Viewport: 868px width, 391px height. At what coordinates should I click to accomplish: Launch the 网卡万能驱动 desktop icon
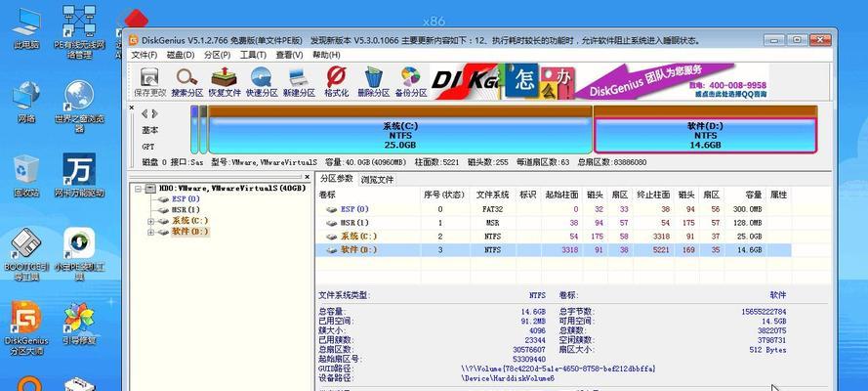pos(79,176)
